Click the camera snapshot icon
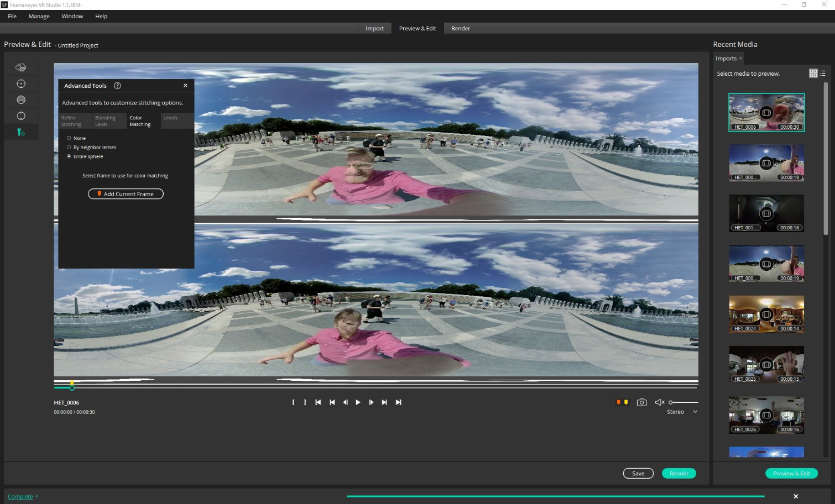 coord(641,402)
